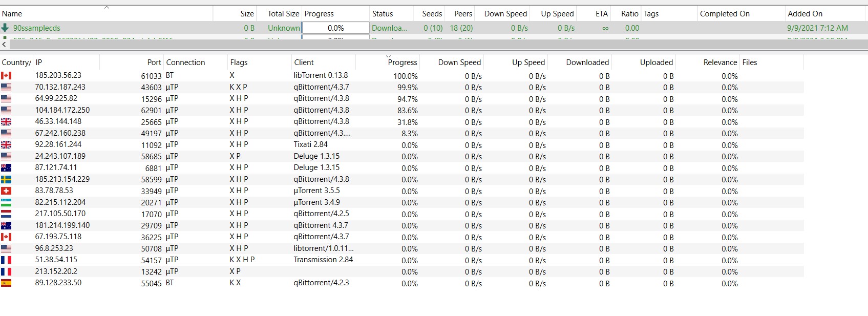
Task: Click the Sweden flag for 185.213.154.229
Action: tap(6, 179)
